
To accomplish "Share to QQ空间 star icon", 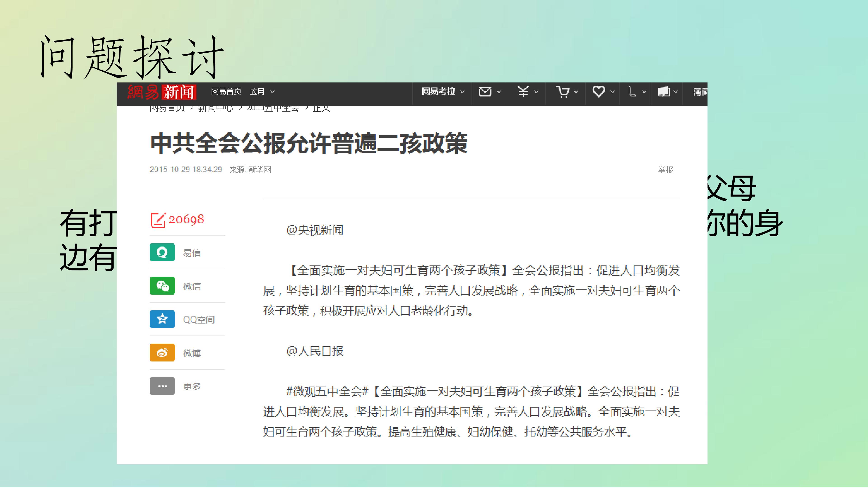I will (162, 319).
